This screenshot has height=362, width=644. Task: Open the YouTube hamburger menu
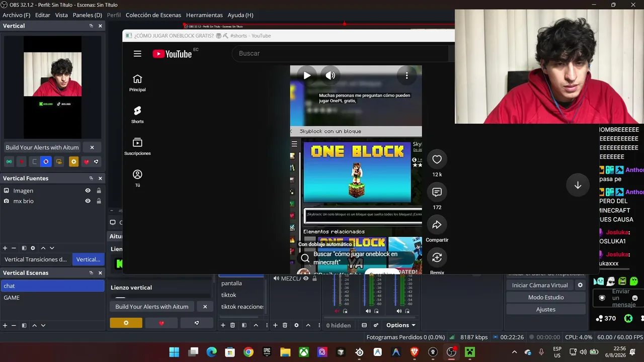coord(137,54)
